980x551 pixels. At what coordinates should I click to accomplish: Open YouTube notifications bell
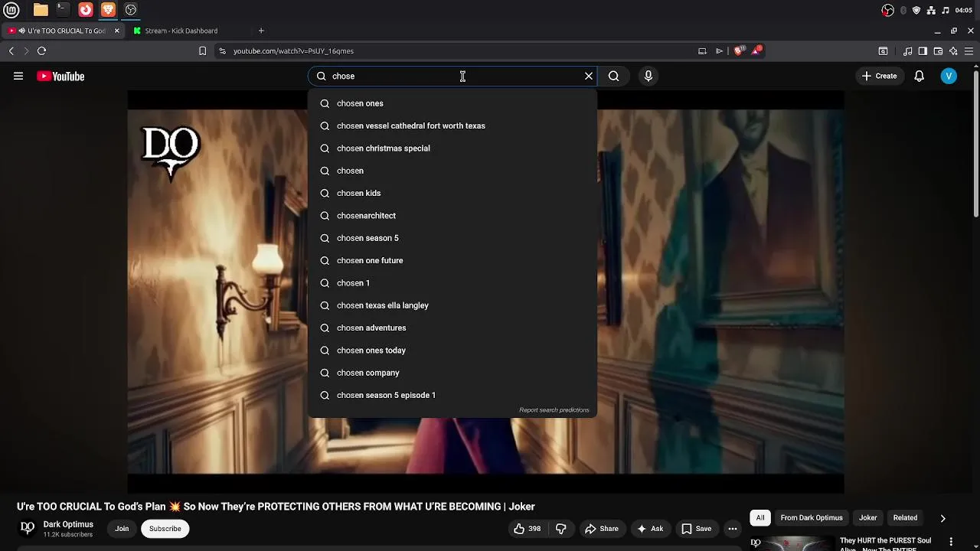(x=920, y=76)
